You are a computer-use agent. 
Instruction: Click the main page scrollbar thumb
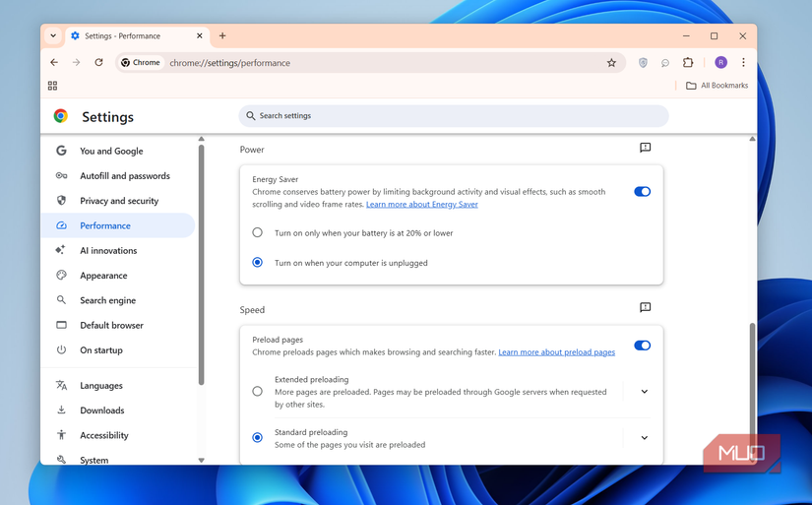point(752,393)
